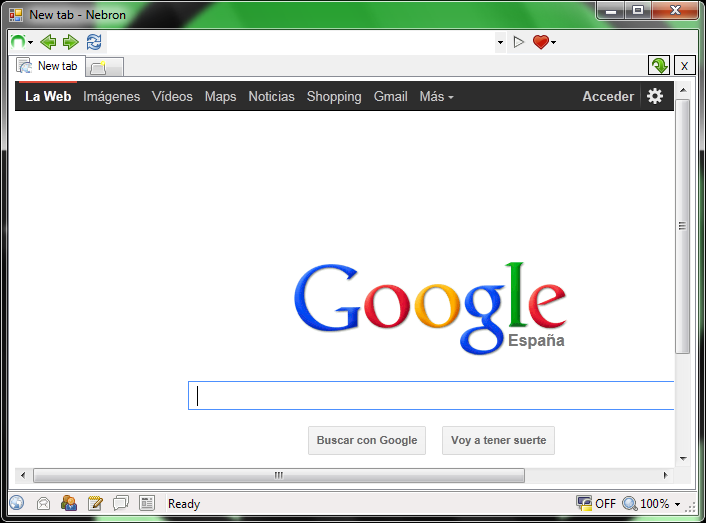Click the magnifier zoom icon
Image resolution: width=706 pixels, height=523 pixels.
[629, 503]
